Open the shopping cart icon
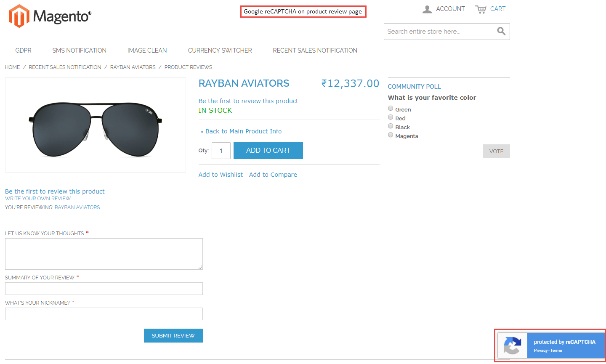Screen dimensions: 606x364 click(x=481, y=9)
